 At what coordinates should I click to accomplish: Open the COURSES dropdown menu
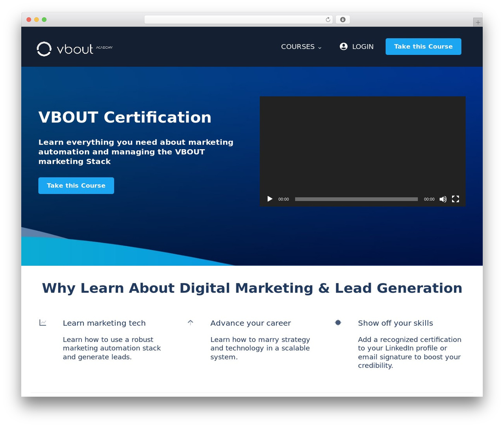301,46
